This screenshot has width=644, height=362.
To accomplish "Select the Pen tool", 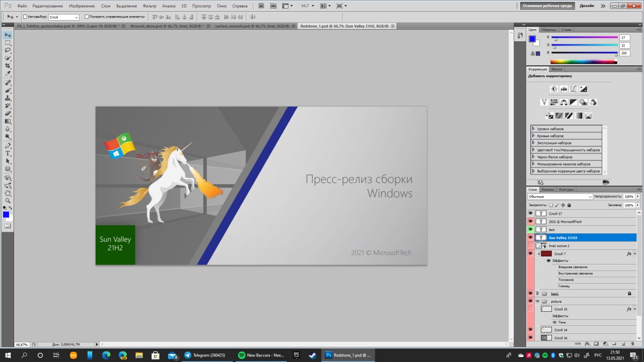I will click(8, 145).
